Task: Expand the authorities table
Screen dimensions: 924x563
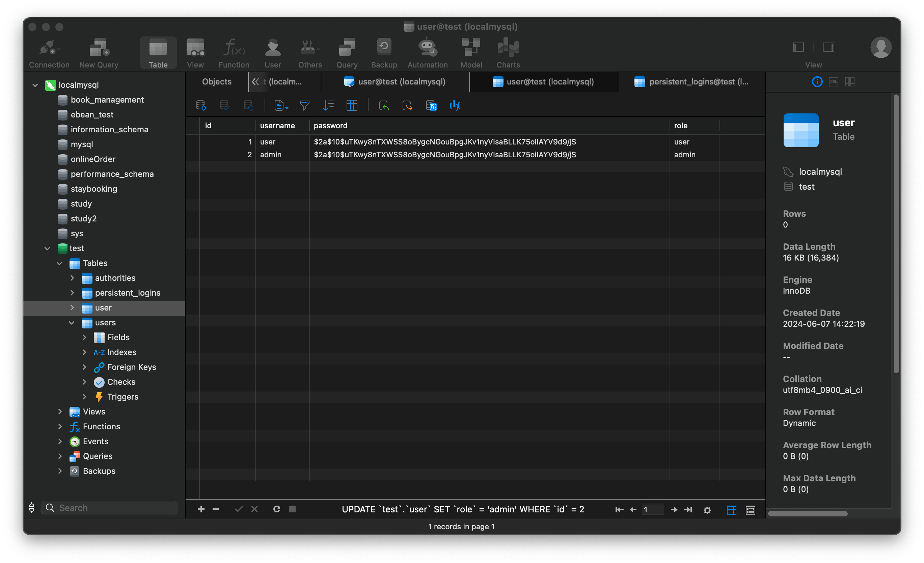Action: (x=72, y=277)
